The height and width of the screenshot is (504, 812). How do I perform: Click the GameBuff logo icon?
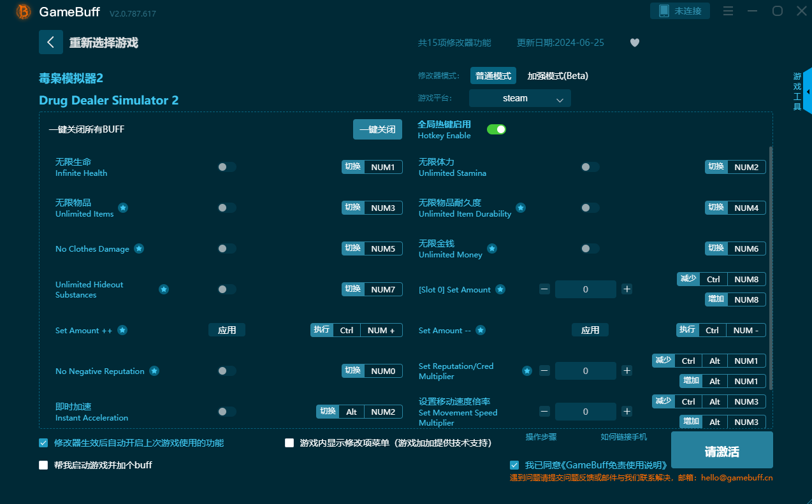point(24,11)
